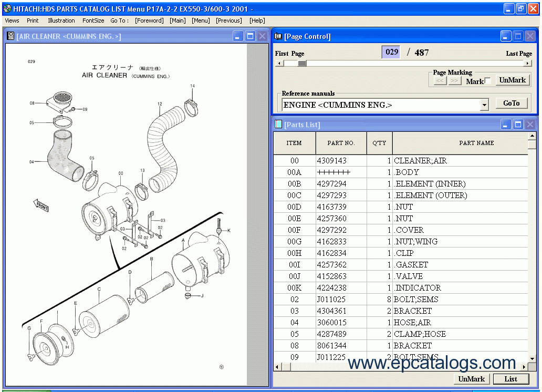This screenshot has height=392, width=542.
Task: Tick the Mark checkbox in Page Marking
Action: [487, 81]
